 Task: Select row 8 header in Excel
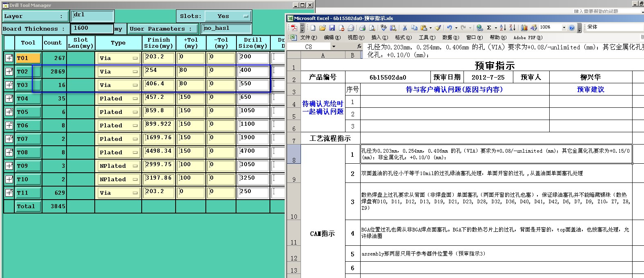[x=294, y=154]
